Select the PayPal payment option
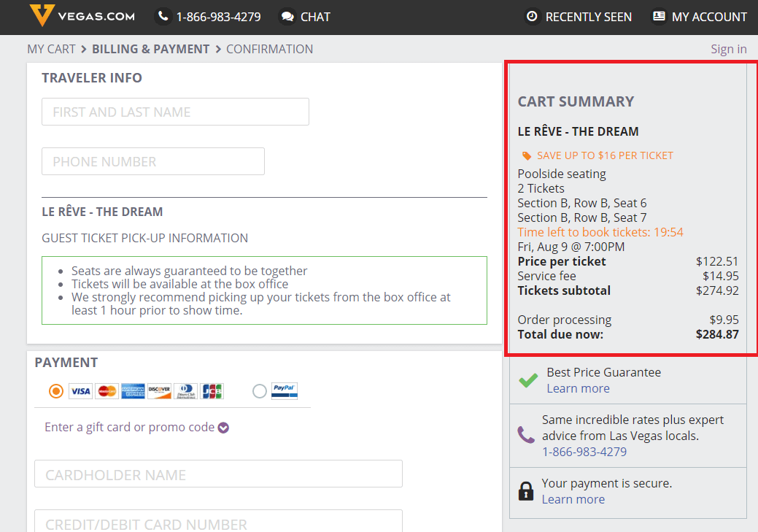 point(260,391)
